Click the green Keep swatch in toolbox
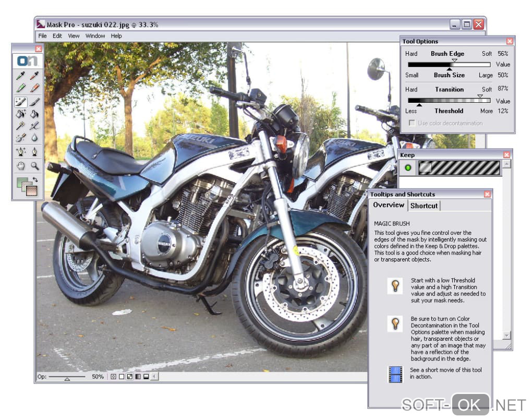Viewport: 532px width, 418px height. [22, 183]
